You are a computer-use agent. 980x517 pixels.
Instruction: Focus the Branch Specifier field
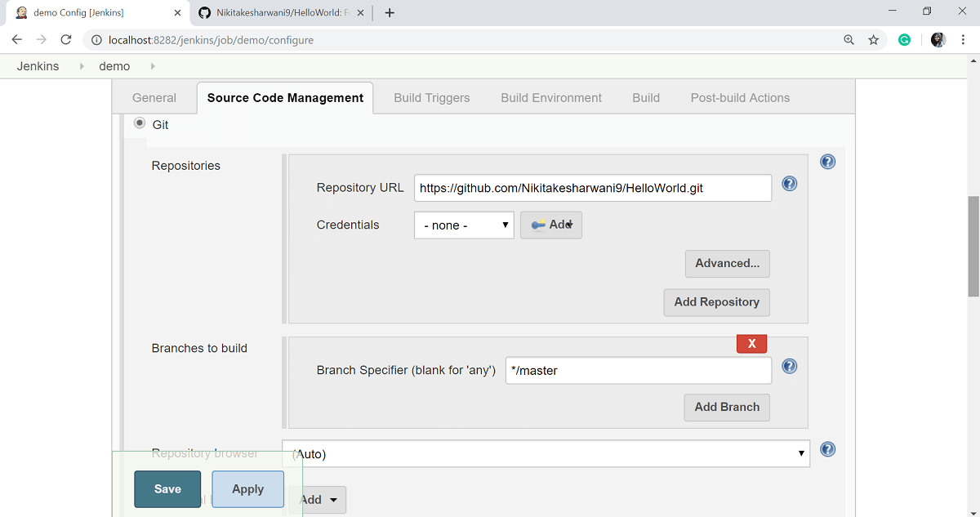coord(639,370)
